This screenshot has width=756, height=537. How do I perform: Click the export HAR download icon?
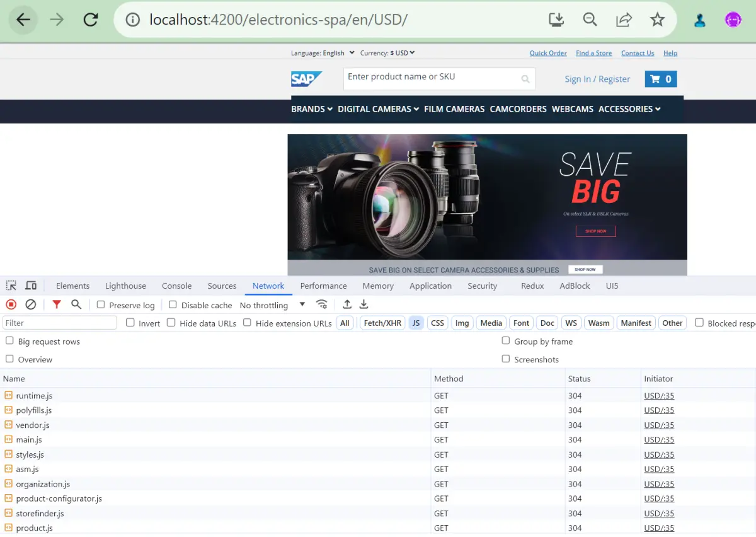click(364, 304)
